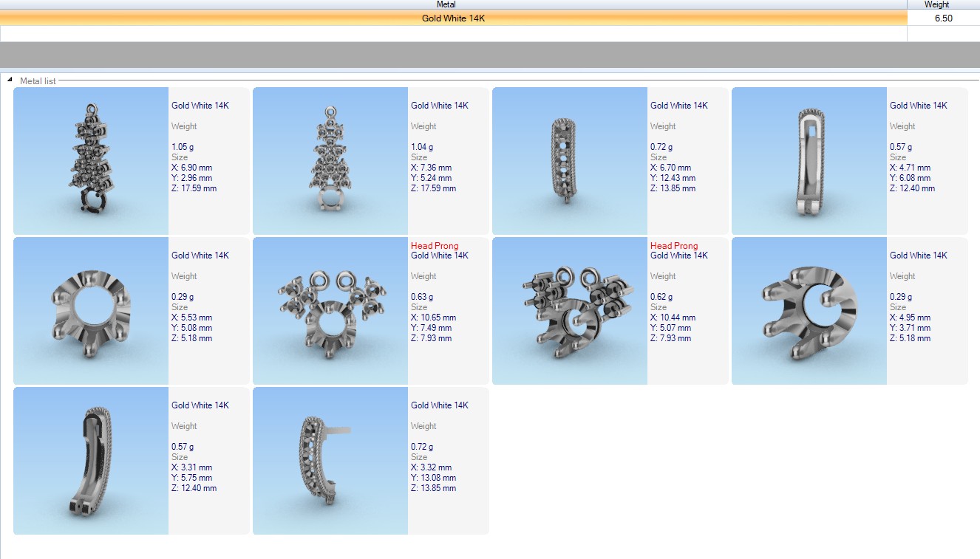Click the Weight column header
The height and width of the screenshot is (559, 980).
936,4
